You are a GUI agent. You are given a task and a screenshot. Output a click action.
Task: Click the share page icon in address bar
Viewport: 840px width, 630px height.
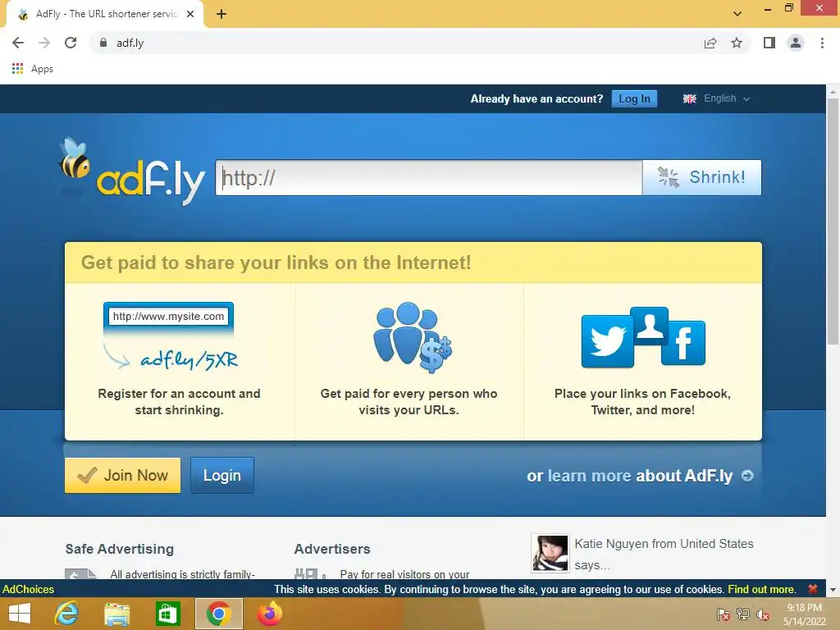710,43
